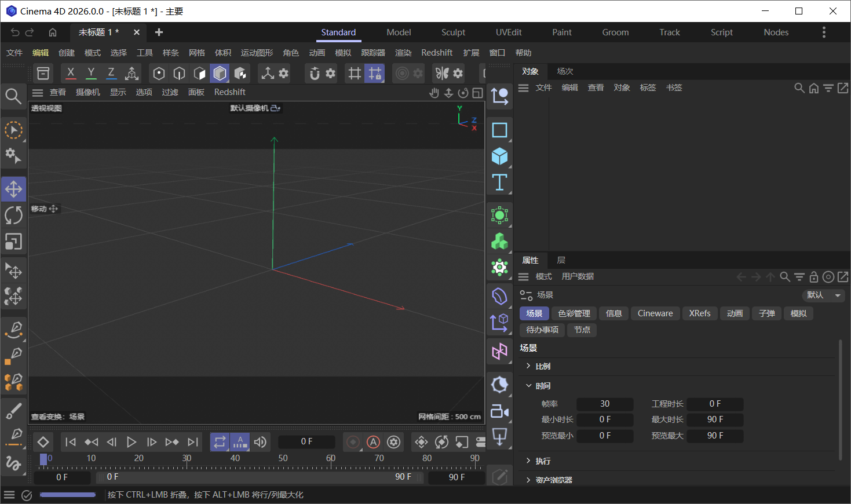Toggle workplane grid icon

pos(355,73)
